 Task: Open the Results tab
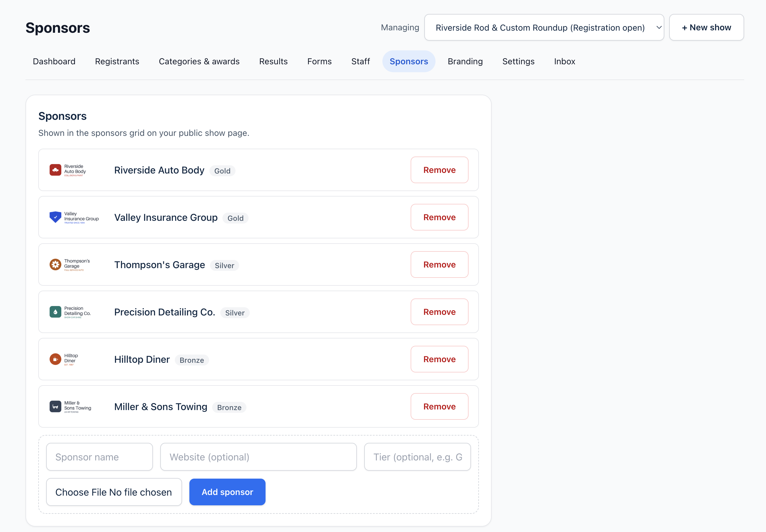tap(273, 61)
